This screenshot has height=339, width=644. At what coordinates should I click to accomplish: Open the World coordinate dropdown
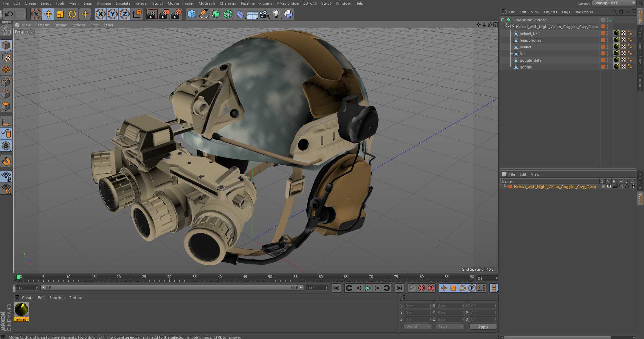pos(417,327)
